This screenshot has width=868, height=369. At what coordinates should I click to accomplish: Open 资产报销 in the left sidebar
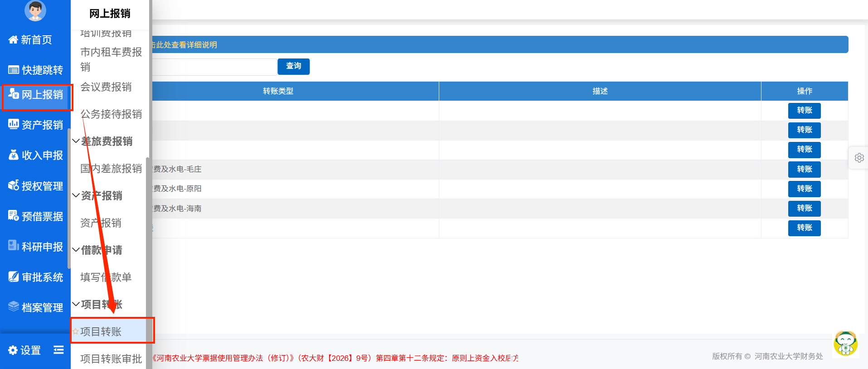click(35, 125)
